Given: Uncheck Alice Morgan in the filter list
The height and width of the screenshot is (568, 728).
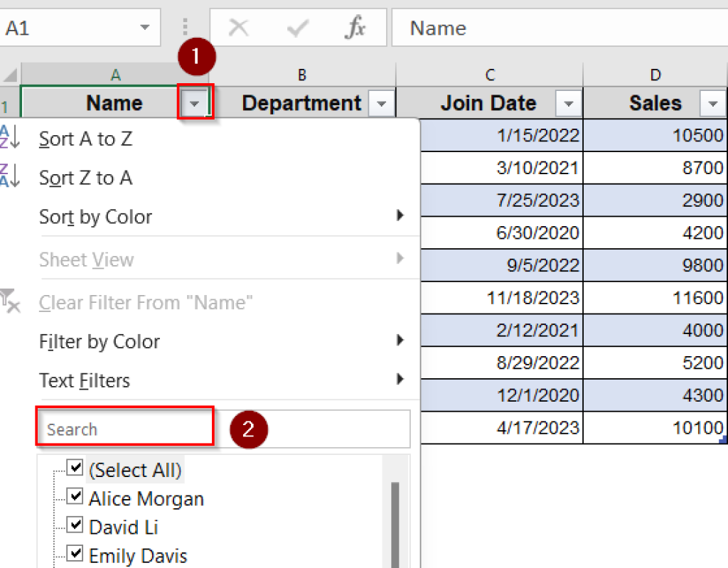Looking at the screenshot, I should click(75, 497).
